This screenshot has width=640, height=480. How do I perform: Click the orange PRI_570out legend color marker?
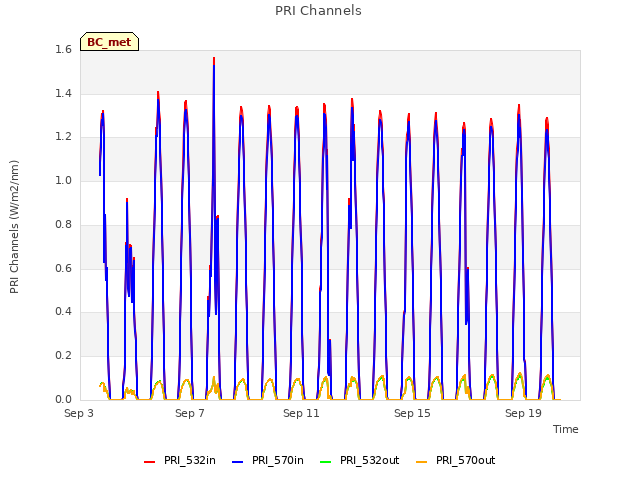click(x=422, y=462)
